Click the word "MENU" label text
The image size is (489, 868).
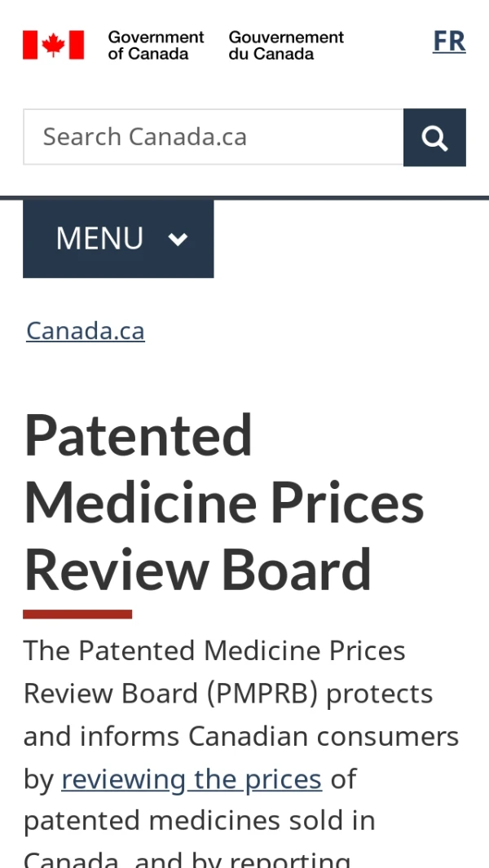tap(99, 239)
